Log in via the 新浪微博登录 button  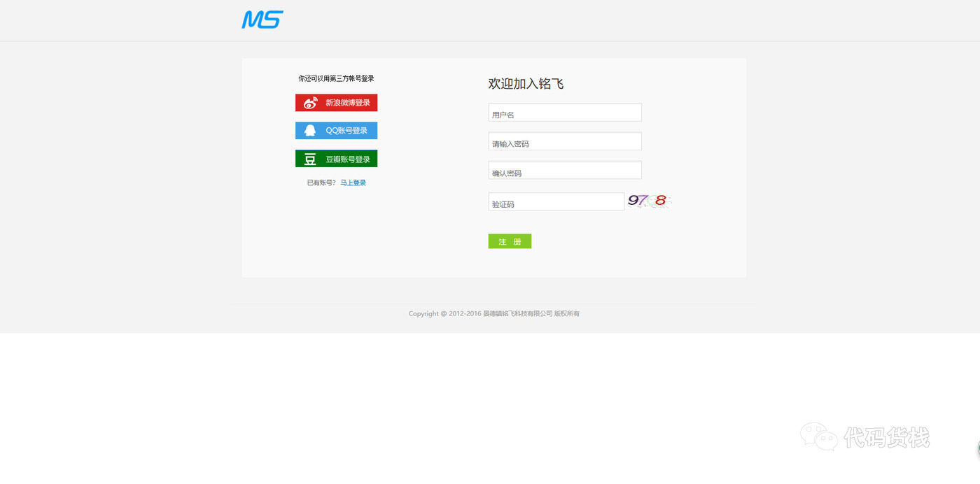tap(336, 102)
